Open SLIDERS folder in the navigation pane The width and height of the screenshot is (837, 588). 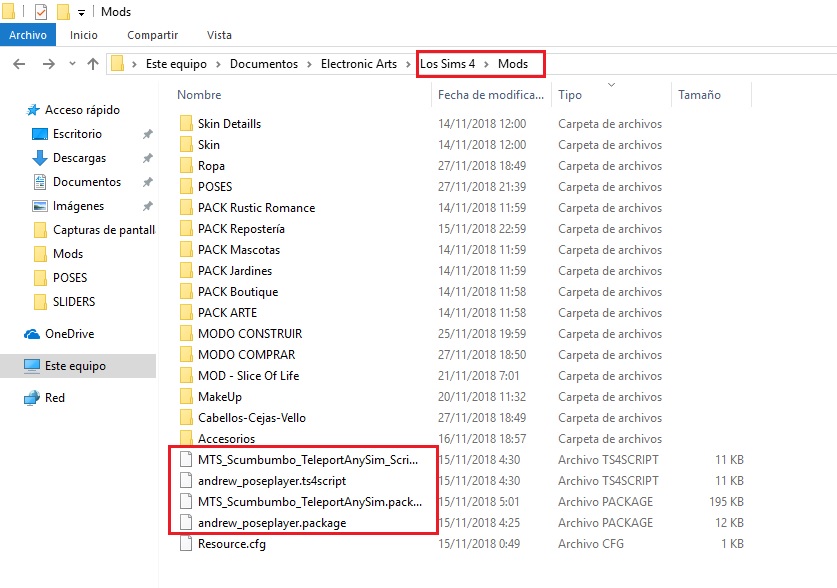pos(74,302)
